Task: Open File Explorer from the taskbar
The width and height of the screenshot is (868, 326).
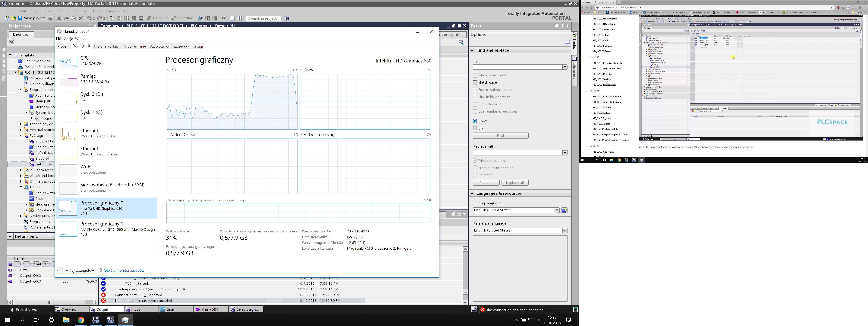Action: click(66, 320)
